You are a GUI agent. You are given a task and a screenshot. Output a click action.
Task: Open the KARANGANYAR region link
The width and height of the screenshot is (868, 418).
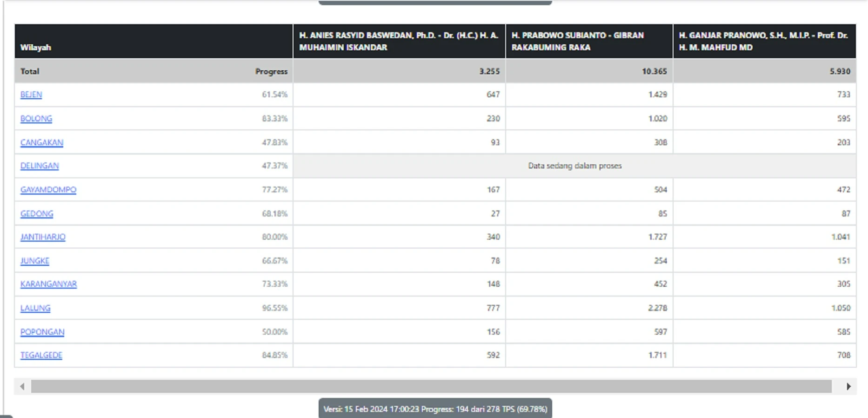coord(48,284)
